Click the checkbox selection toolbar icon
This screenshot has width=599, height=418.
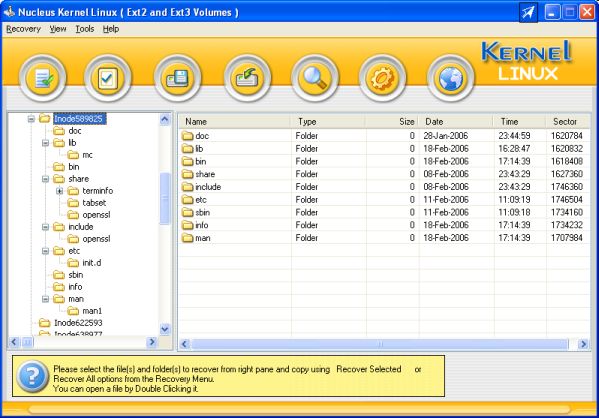(108, 78)
